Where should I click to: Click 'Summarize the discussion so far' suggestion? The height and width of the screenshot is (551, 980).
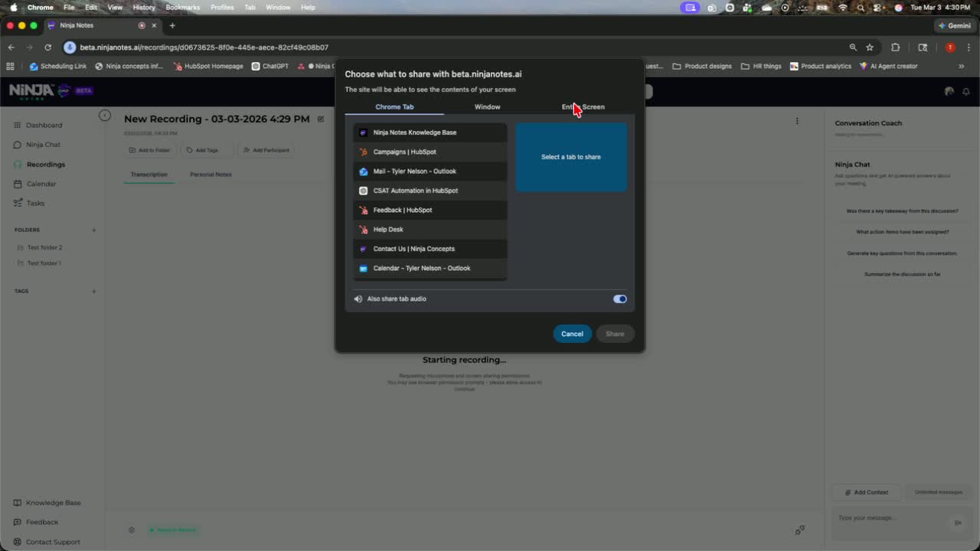point(902,274)
